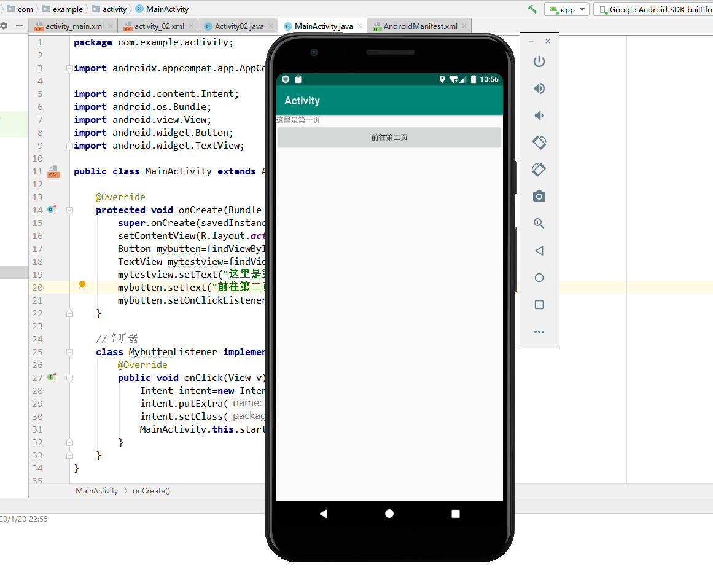The height and width of the screenshot is (588, 713).
Task: Collapse onCreate method fold at line 14
Action: click(69, 210)
